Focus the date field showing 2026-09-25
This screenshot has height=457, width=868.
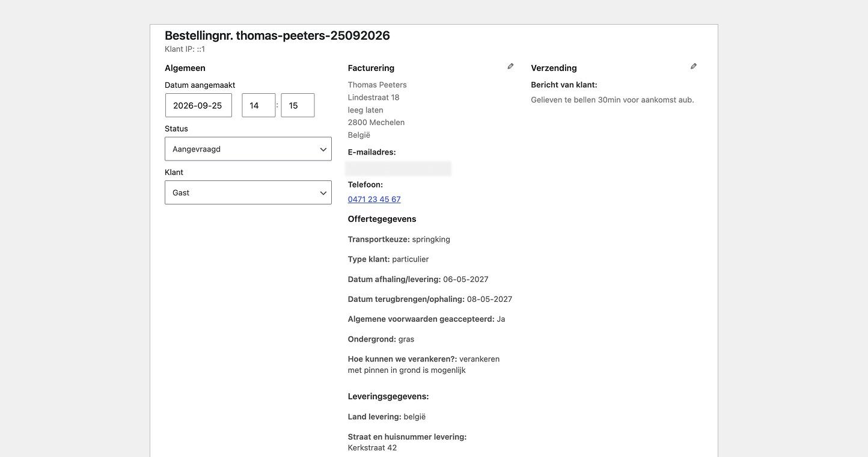point(198,105)
